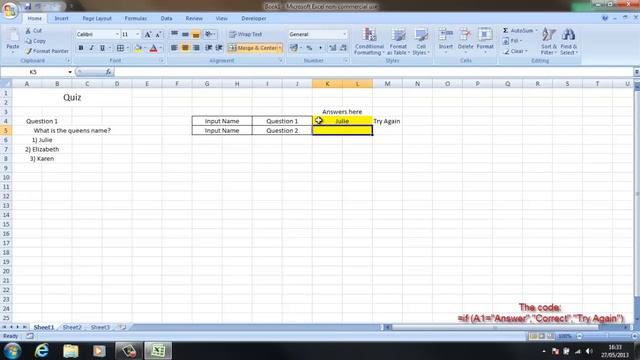Open the font size dropdown
This screenshot has height=360, width=640.
point(138,34)
